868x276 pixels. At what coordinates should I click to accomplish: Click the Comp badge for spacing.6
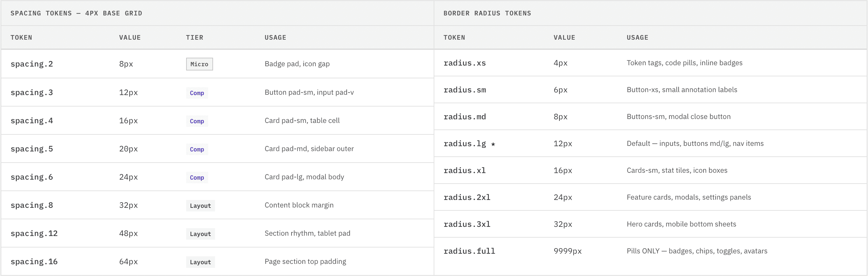[x=197, y=177]
